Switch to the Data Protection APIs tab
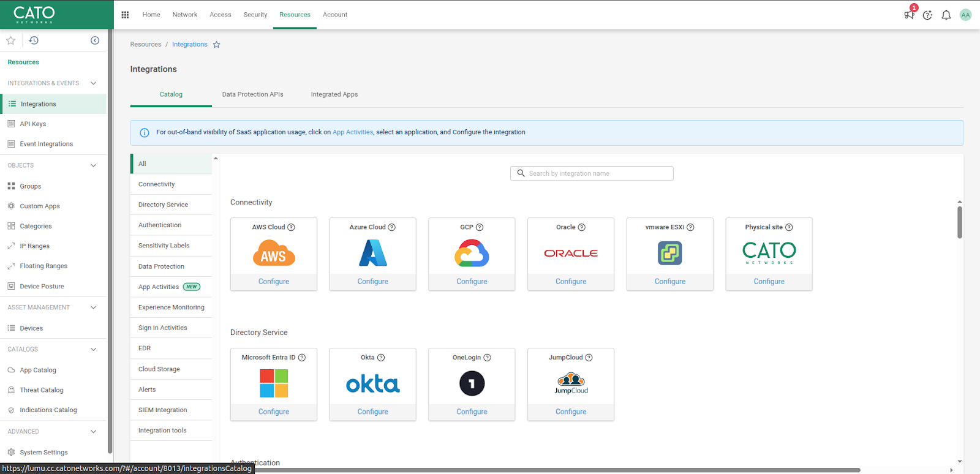 point(252,94)
